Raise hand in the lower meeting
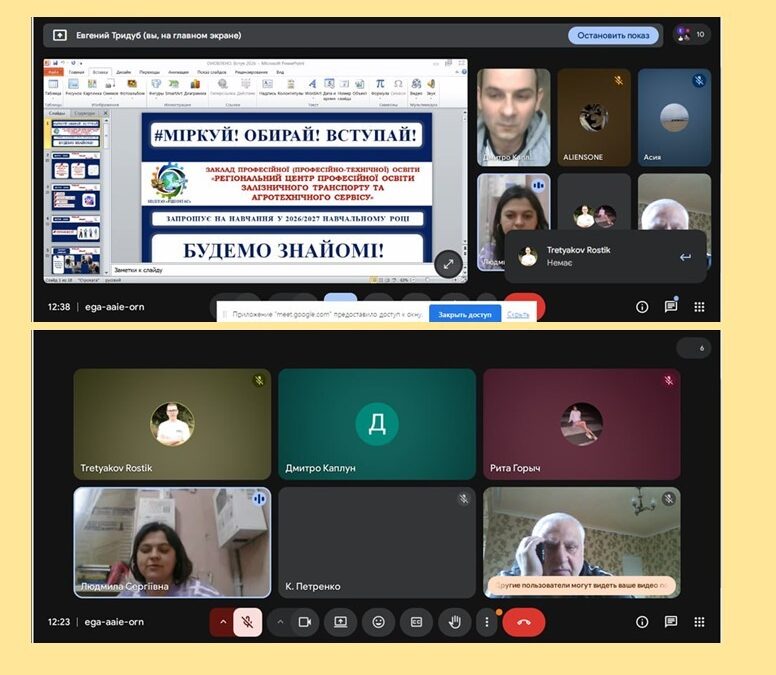Viewport: 776px width, 675px height. click(455, 622)
